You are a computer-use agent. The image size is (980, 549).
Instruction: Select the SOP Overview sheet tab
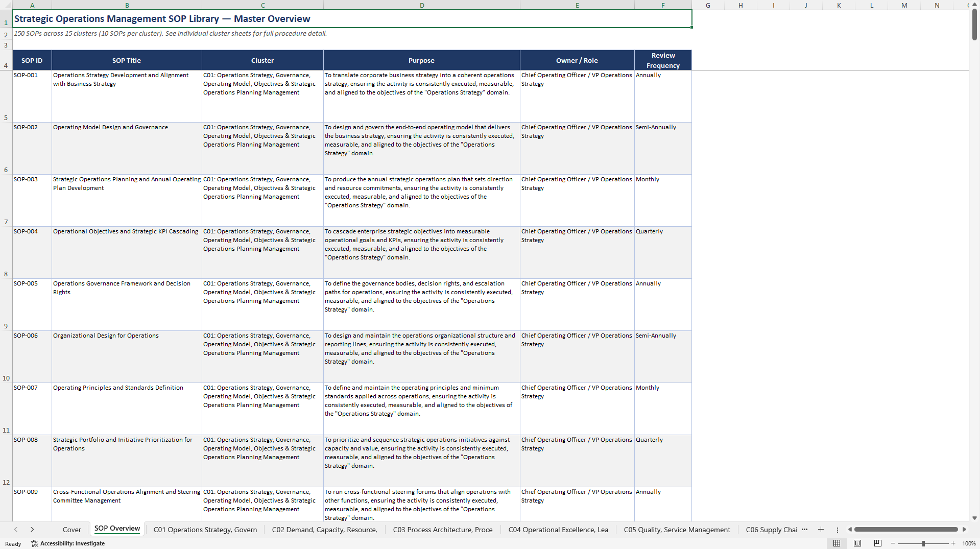click(117, 529)
